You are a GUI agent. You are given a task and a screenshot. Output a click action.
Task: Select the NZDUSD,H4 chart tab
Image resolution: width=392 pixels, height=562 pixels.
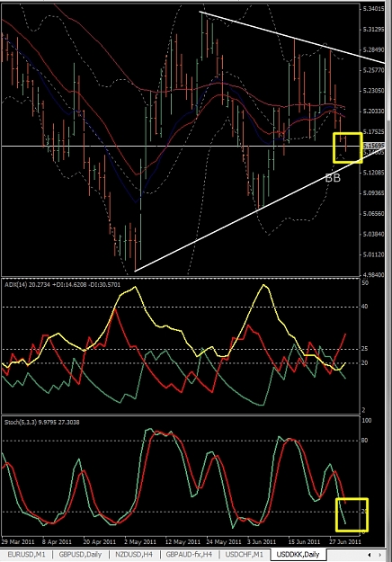pos(134,554)
